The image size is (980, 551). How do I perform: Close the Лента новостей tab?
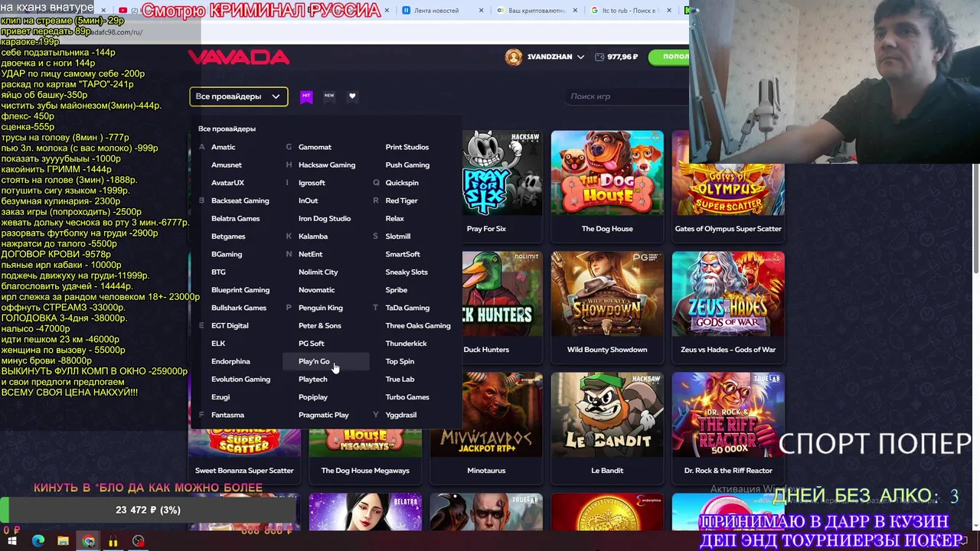[482, 11]
